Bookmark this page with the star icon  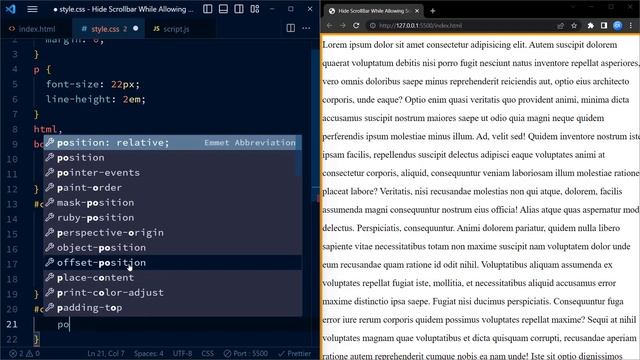[x=574, y=26]
